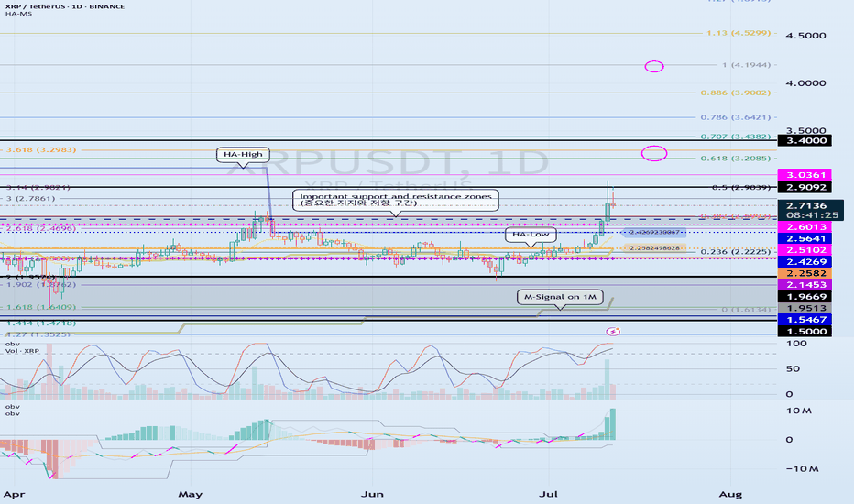Select the 0.5 (2.9839) Fibonacci label
854x504 pixels.
(x=741, y=188)
